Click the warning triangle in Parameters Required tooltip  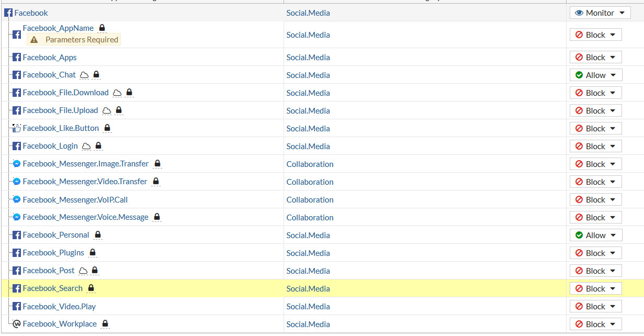pyautogui.click(x=35, y=39)
